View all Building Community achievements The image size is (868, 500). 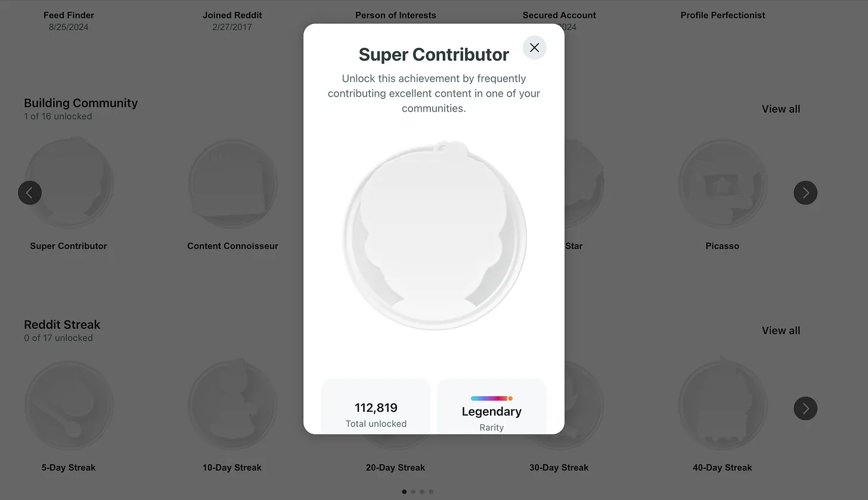click(781, 109)
